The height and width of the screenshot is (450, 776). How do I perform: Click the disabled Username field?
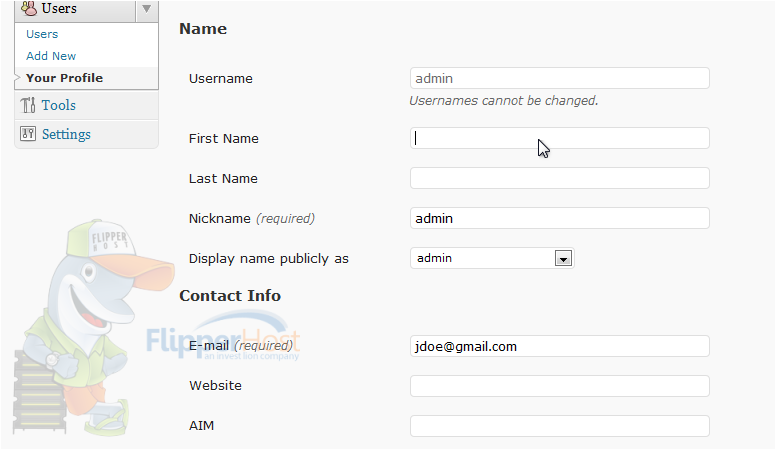pyautogui.click(x=560, y=78)
